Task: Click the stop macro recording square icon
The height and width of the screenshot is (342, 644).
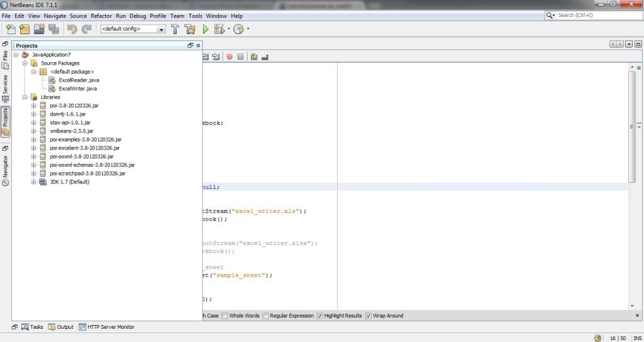Action: point(241,57)
